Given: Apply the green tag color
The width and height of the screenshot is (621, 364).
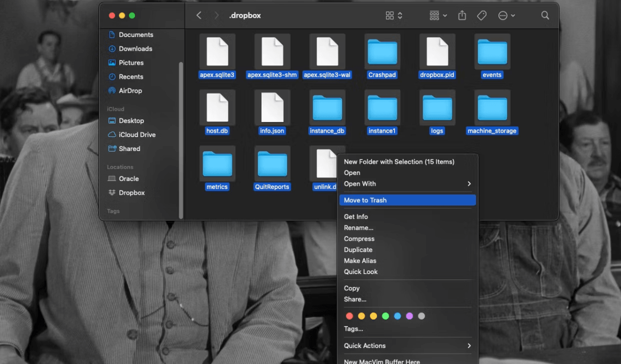Looking at the screenshot, I should coord(385,316).
